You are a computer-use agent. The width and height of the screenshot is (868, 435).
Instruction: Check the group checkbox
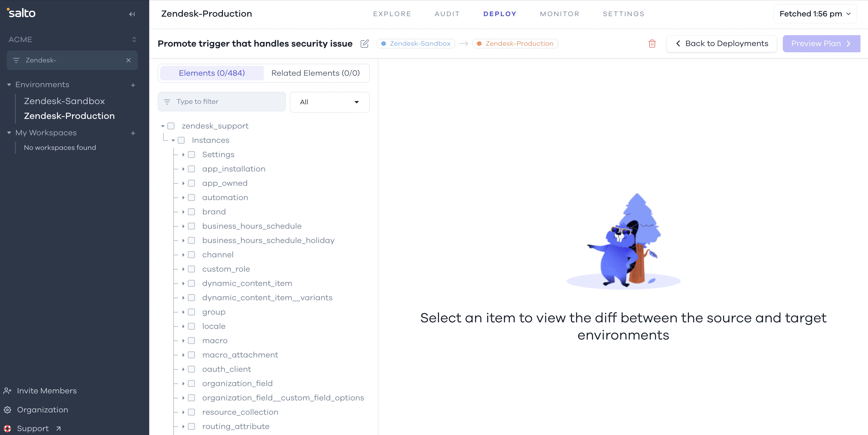click(x=191, y=312)
